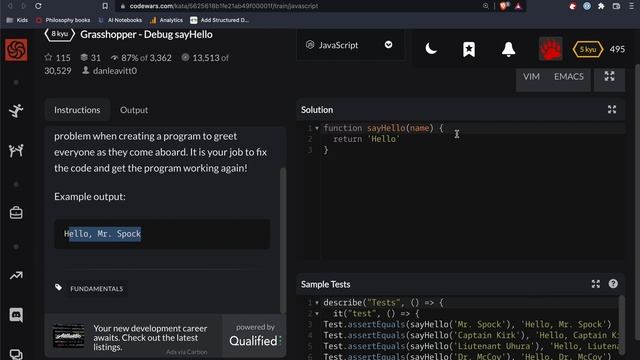Open the Practice kata sidebar icon

click(16, 111)
